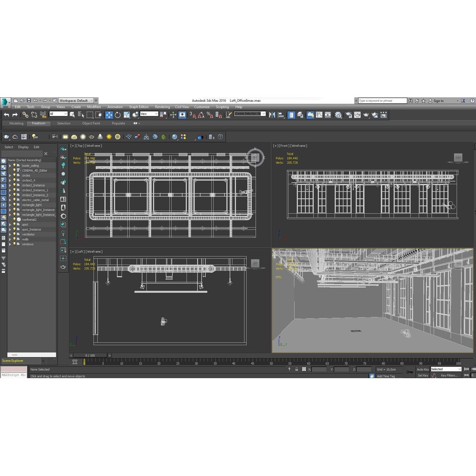Click the trees icon in vertical side toolbar
The image size is (476, 476).
(x=63, y=182)
